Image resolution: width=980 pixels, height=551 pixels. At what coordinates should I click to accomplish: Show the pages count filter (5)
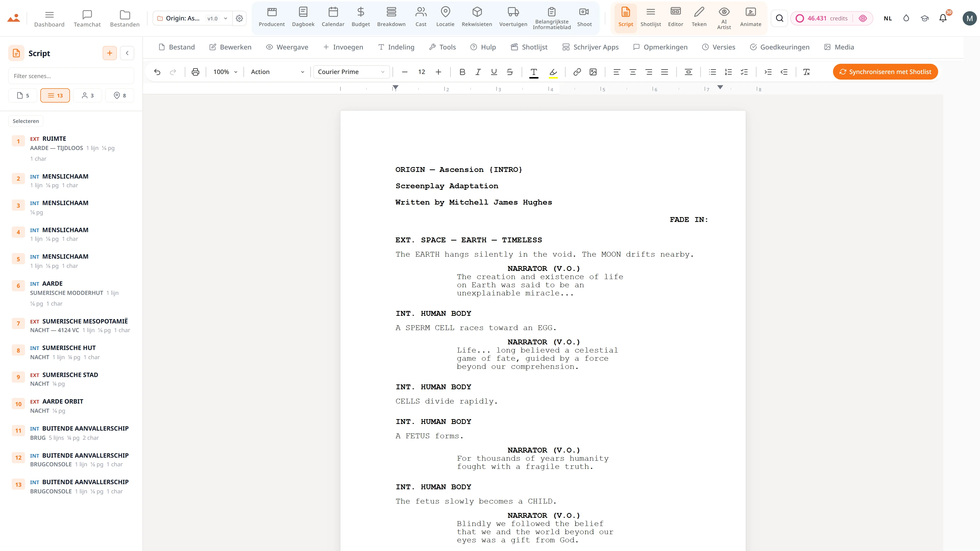[x=23, y=95]
